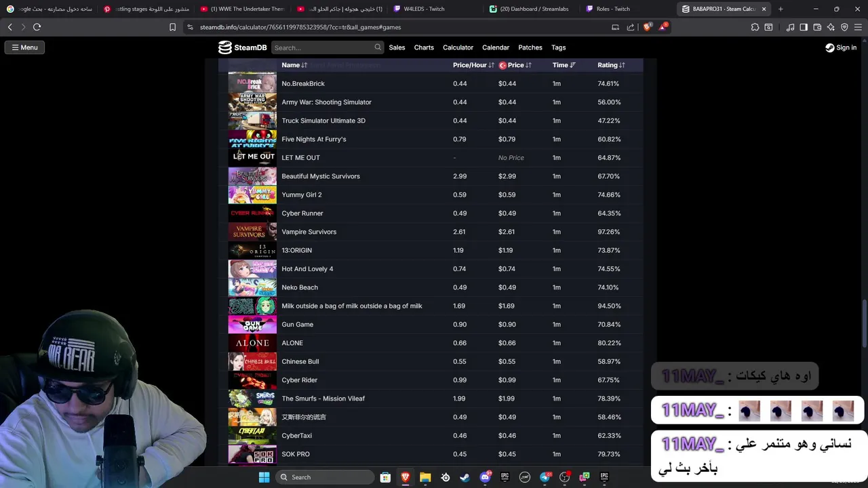Open the Patches page
The width and height of the screenshot is (868, 488).
coord(530,47)
